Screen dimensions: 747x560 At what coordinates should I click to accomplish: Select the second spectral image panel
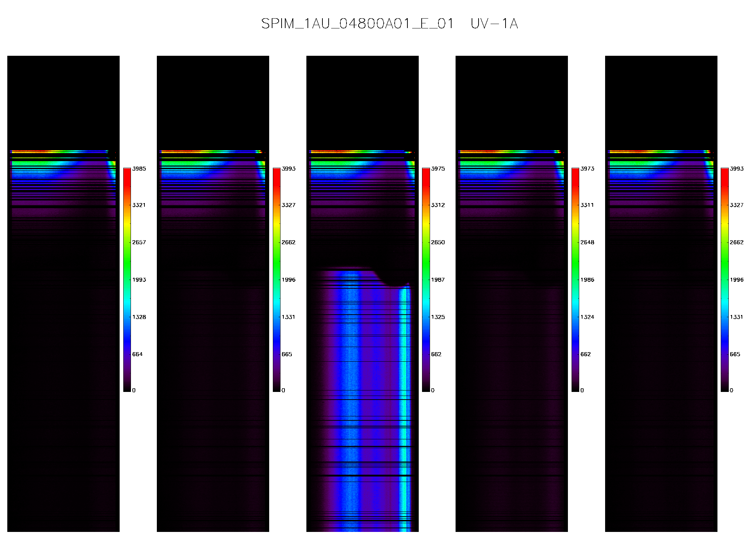[x=213, y=294]
